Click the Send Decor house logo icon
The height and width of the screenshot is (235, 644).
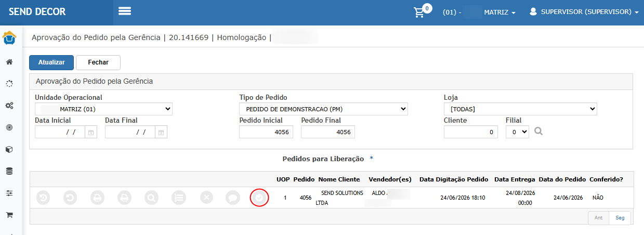pyautogui.click(x=9, y=38)
